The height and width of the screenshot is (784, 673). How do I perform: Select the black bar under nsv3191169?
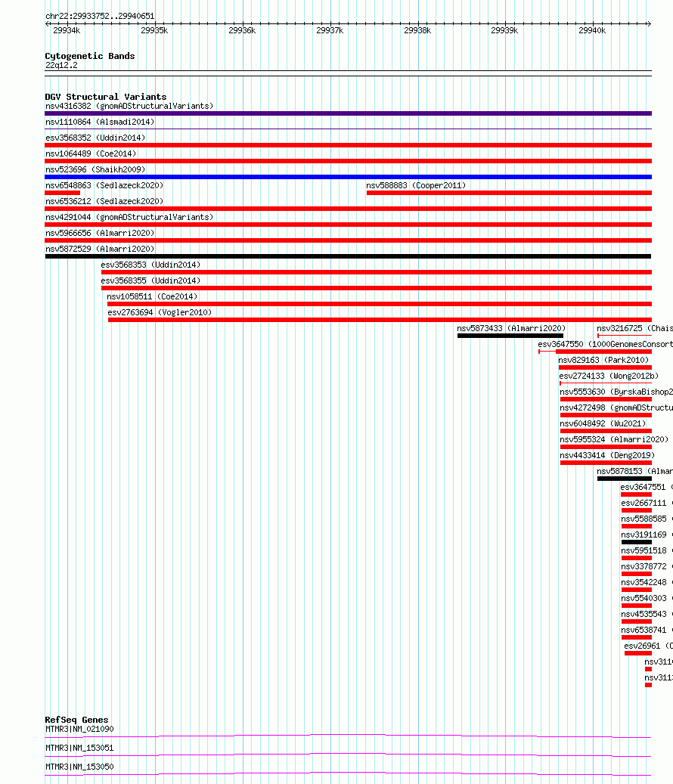[637, 543]
